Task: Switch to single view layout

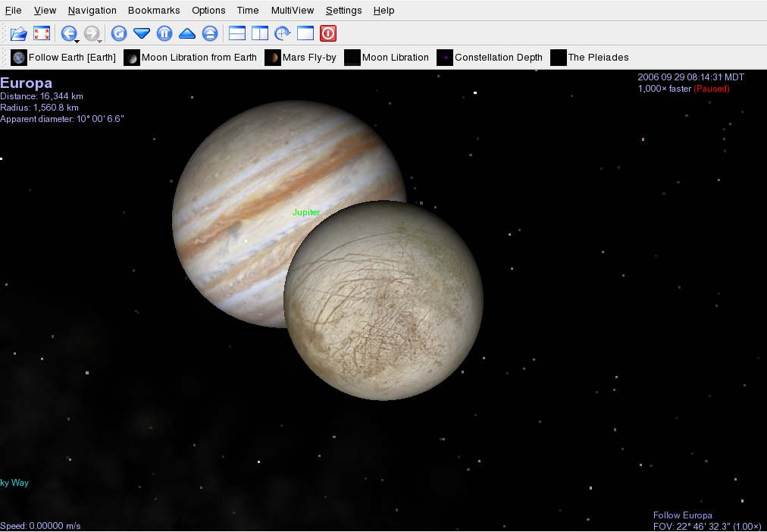Action: tap(305, 33)
